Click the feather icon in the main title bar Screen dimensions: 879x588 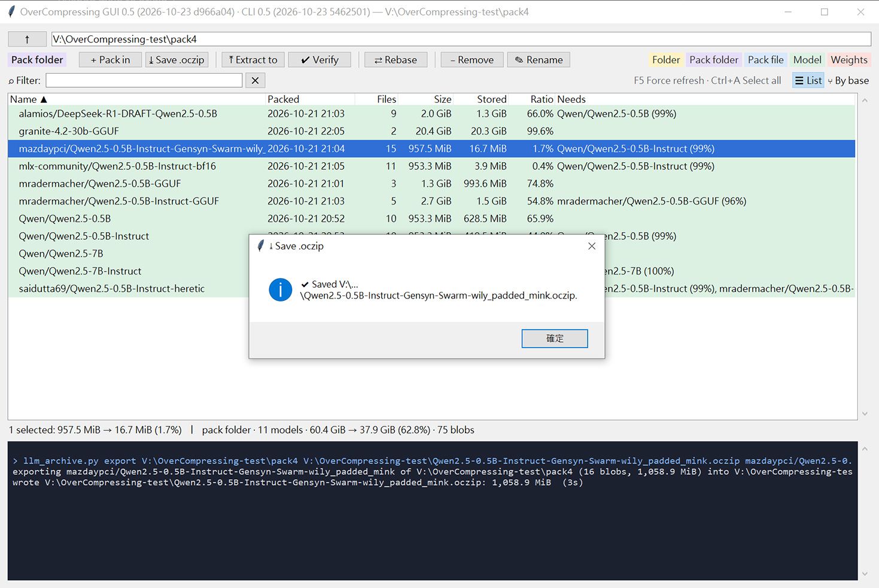[x=11, y=12]
